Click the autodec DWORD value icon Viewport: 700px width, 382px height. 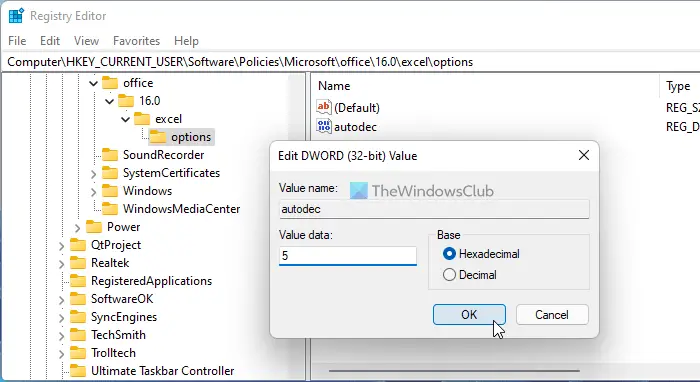pyautogui.click(x=324, y=126)
